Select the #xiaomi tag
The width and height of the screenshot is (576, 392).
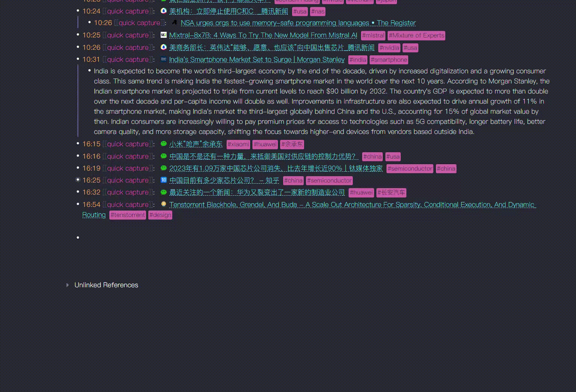(238, 144)
